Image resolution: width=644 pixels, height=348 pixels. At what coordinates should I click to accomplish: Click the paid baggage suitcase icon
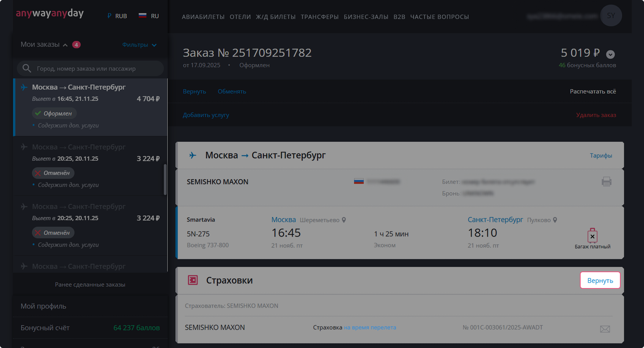coord(592,236)
